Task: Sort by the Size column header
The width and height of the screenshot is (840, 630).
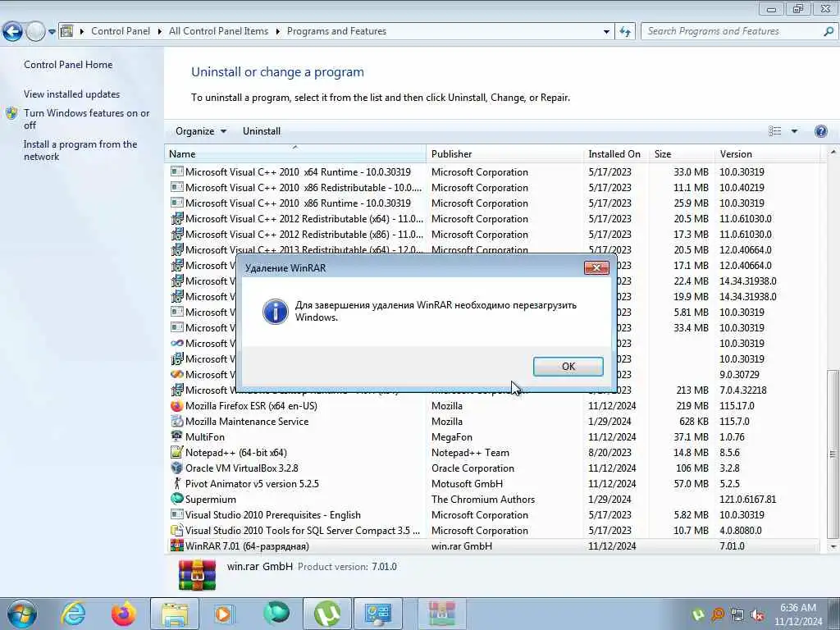Action: pos(681,153)
